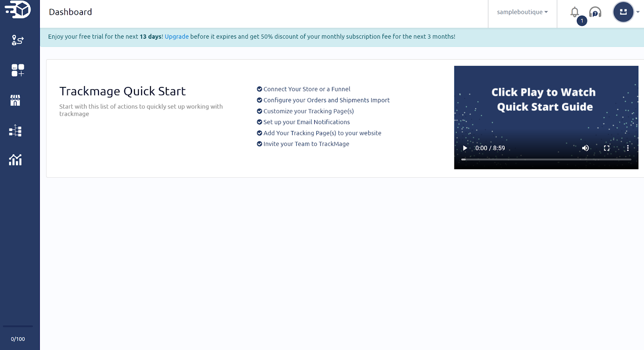Enter fullscreen for the video

pos(607,148)
